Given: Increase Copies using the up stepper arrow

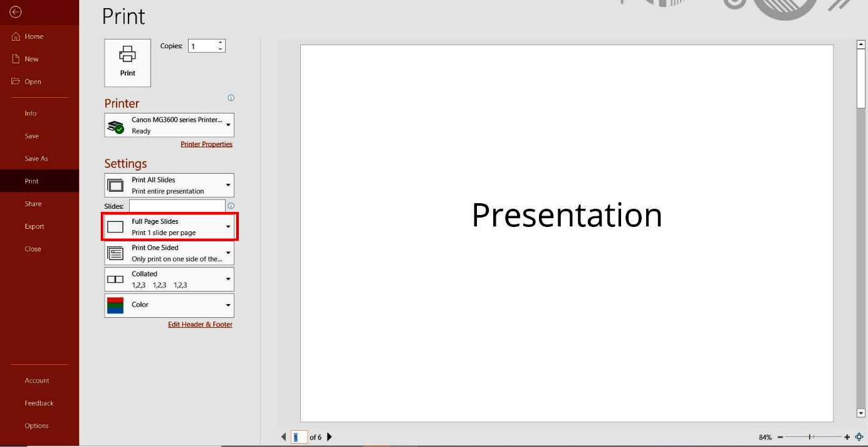Looking at the screenshot, I should point(219,42).
